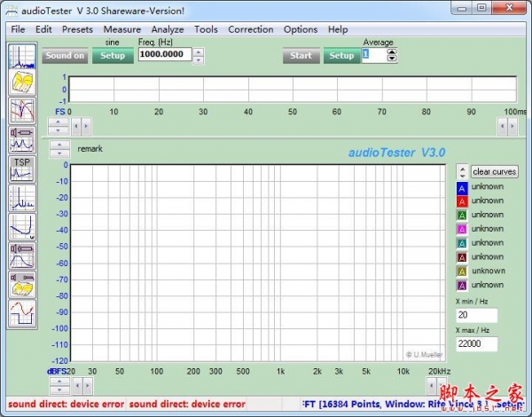Click the X min / Hz field
The image size is (532, 417).
pos(477,315)
